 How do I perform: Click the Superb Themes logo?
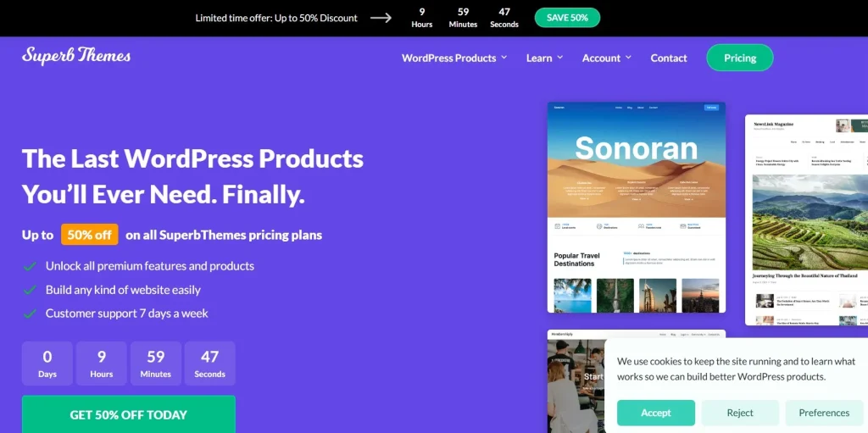click(76, 57)
